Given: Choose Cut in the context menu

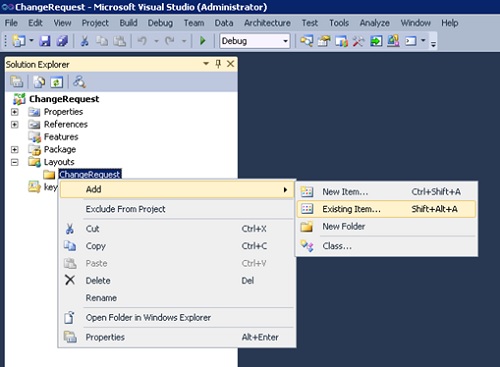Looking at the screenshot, I should (x=177, y=229).
